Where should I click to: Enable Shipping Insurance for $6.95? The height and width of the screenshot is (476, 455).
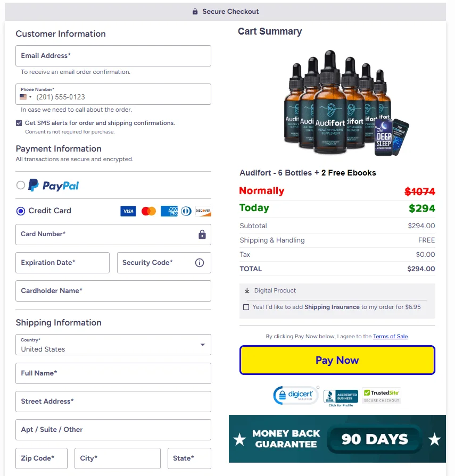(x=246, y=307)
